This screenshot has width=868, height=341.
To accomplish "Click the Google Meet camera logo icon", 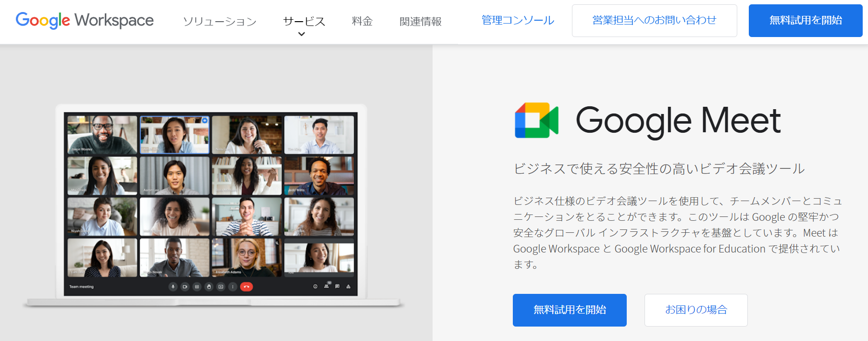I will (536, 120).
